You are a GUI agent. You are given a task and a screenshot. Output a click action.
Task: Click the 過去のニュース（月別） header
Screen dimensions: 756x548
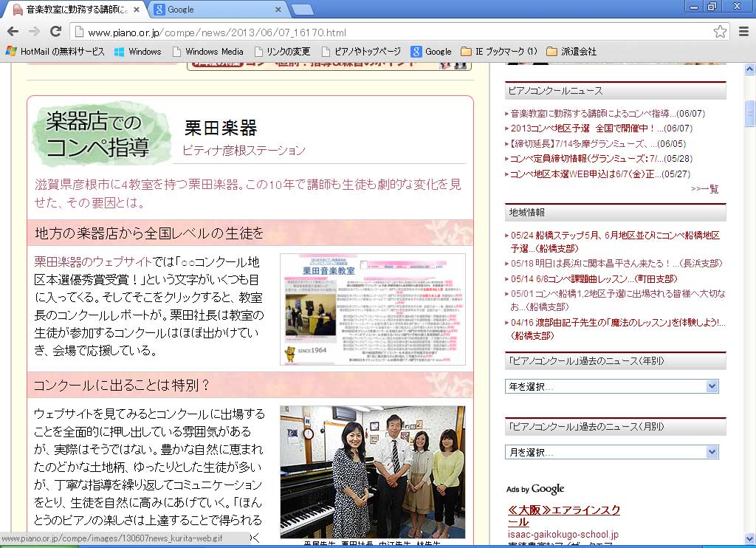(x=615, y=426)
